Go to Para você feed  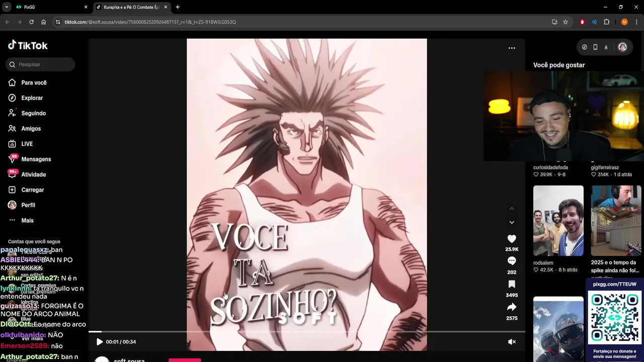point(28,82)
